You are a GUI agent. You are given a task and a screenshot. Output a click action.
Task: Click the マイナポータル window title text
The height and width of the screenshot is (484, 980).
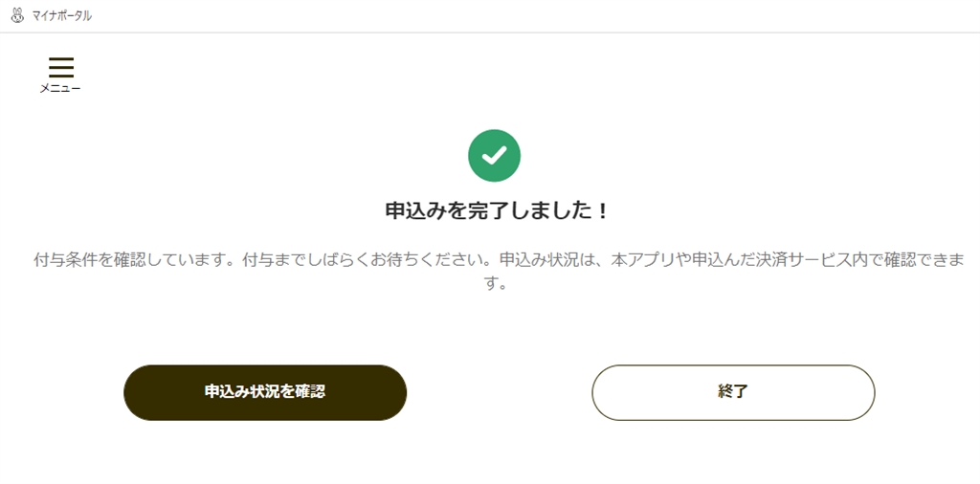62,15
